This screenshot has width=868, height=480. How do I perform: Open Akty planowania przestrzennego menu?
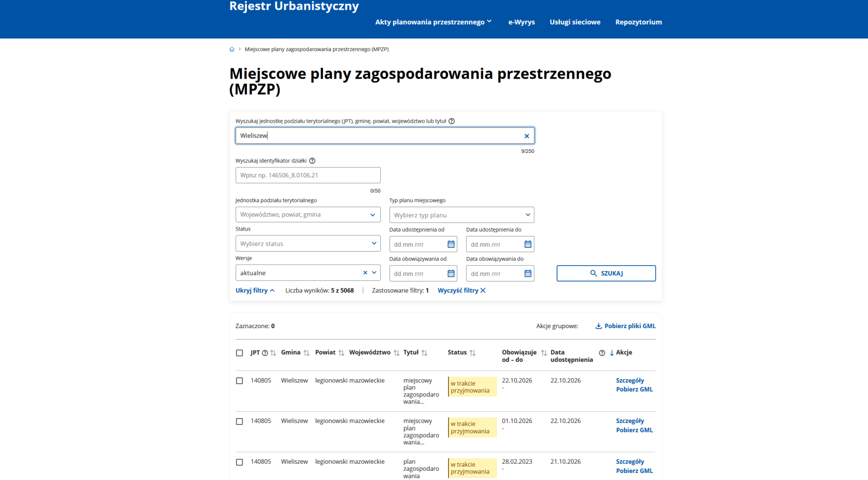[x=433, y=22]
